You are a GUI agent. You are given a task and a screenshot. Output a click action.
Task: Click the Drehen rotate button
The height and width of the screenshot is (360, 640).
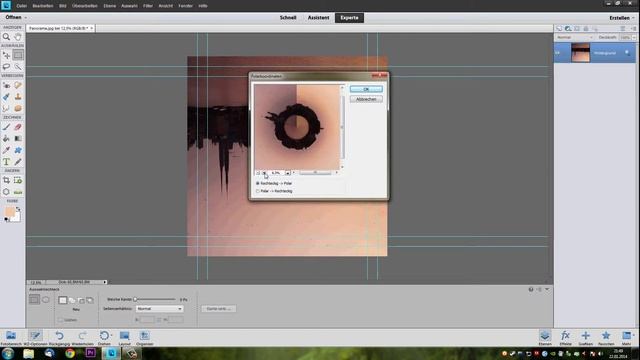(104, 338)
